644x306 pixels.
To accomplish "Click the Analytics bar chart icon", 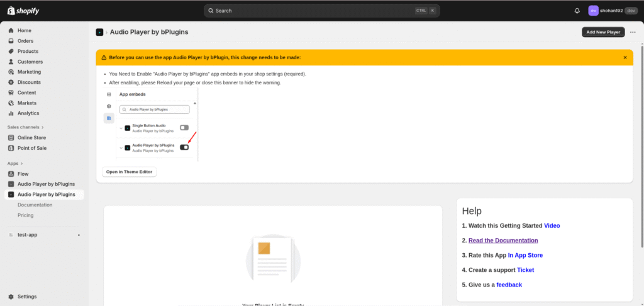I will [x=11, y=113].
